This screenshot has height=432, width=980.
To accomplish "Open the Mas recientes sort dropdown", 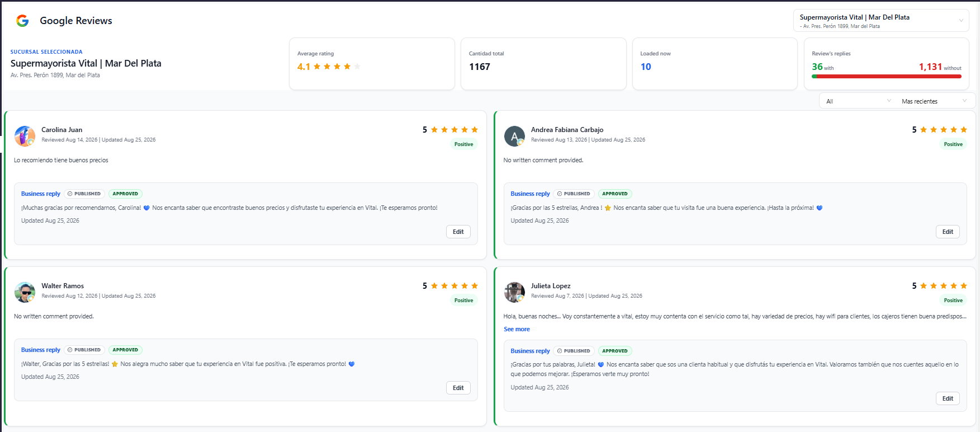I will [934, 101].
